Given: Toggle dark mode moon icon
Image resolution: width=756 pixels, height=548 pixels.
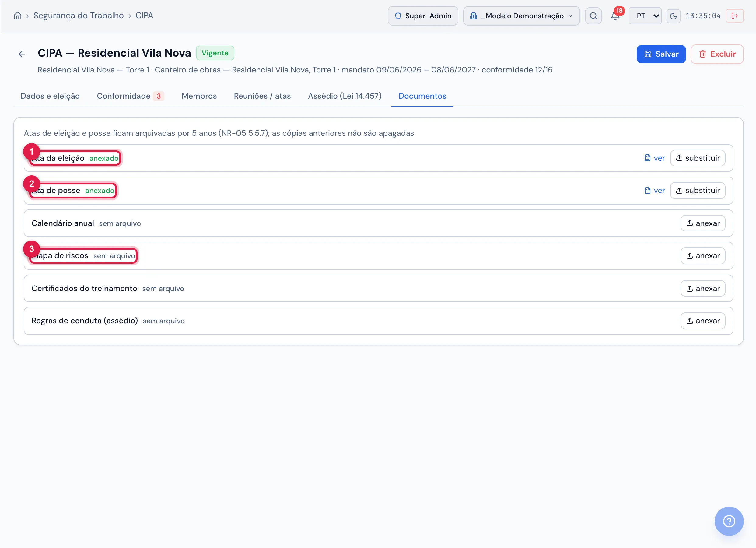Looking at the screenshot, I should pos(673,16).
